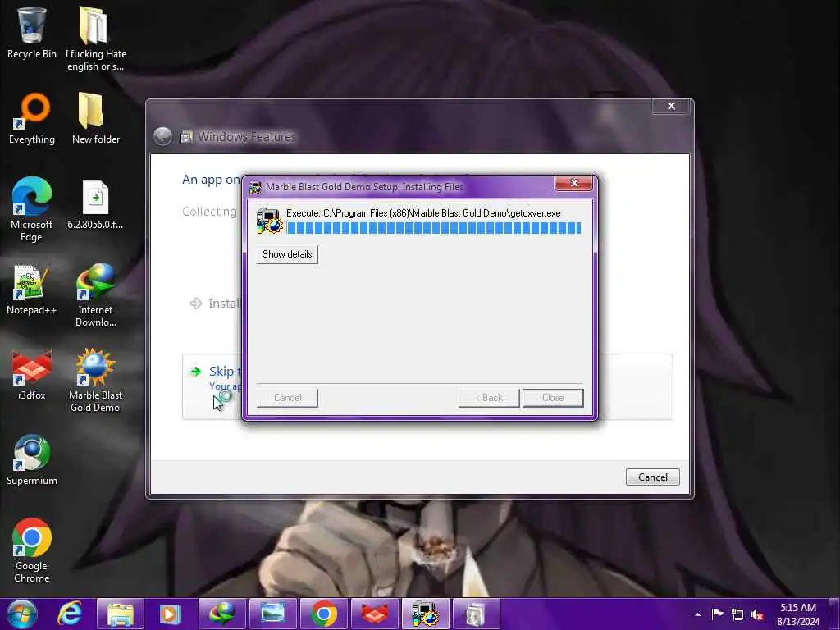The height and width of the screenshot is (630, 840).
Task: Open Internet Download Manager taskbar icon
Action: click(x=221, y=614)
